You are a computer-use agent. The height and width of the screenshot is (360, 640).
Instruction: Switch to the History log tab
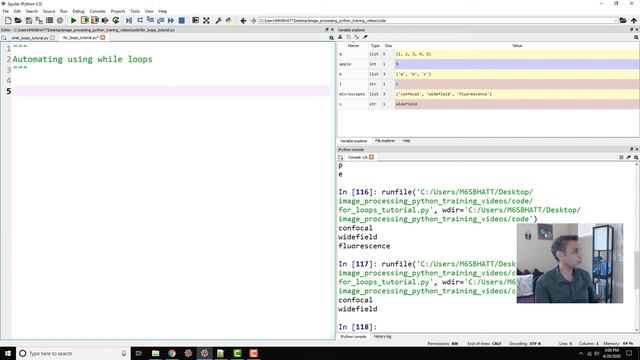[x=382, y=337]
